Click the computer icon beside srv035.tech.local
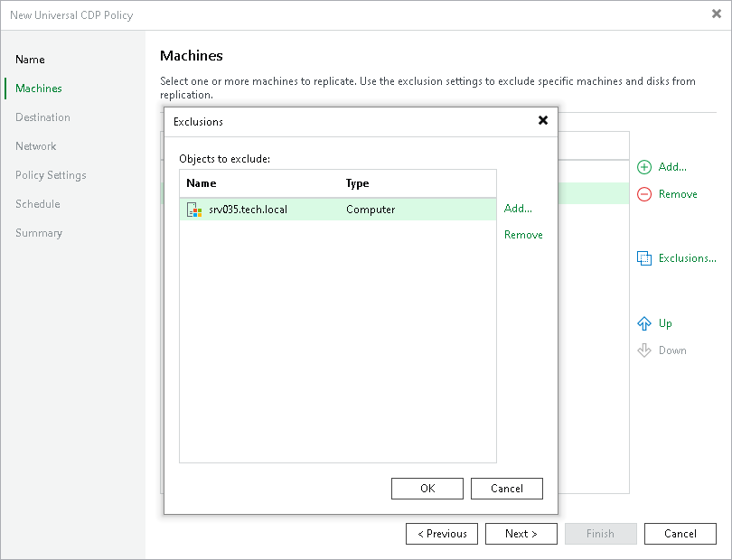732x560 pixels. tap(193, 209)
